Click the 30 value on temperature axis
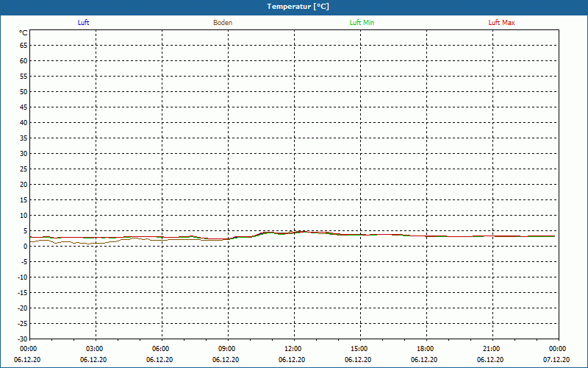 [x=24, y=154]
